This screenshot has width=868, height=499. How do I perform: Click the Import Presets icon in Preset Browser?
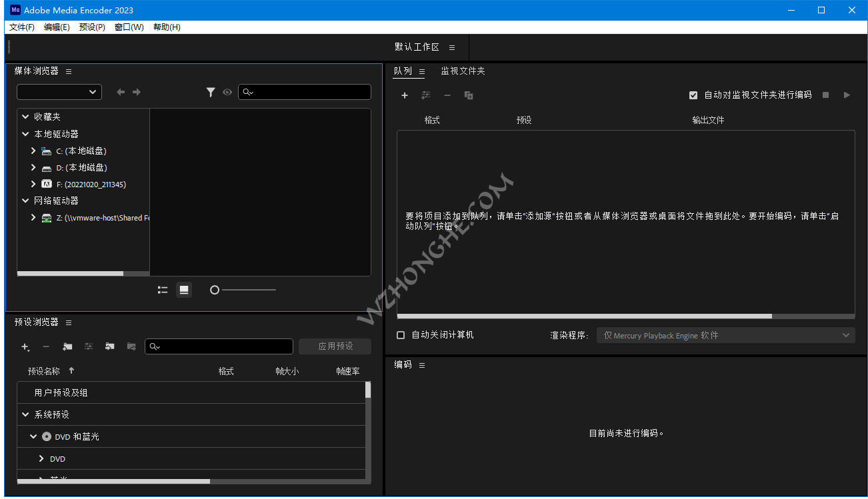click(109, 346)
